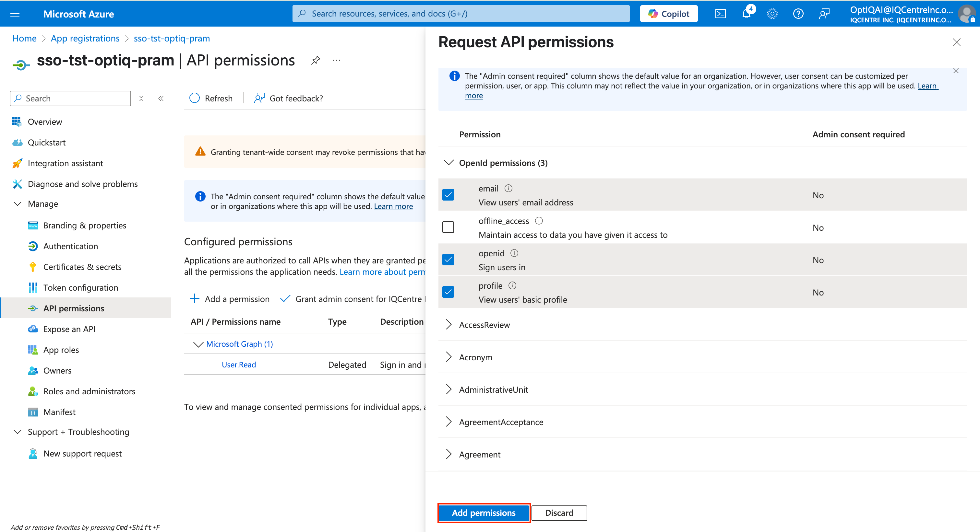Viewport: 980px width, 532px height.
Task: Click the checkmark icon for Grant admin consent
Action: (285, 299)
